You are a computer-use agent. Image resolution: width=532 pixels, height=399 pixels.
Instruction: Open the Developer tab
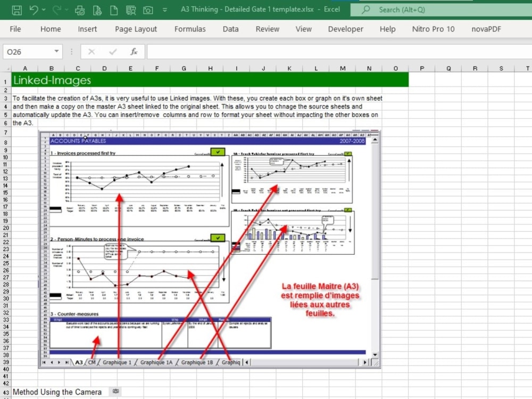point(345,29)
